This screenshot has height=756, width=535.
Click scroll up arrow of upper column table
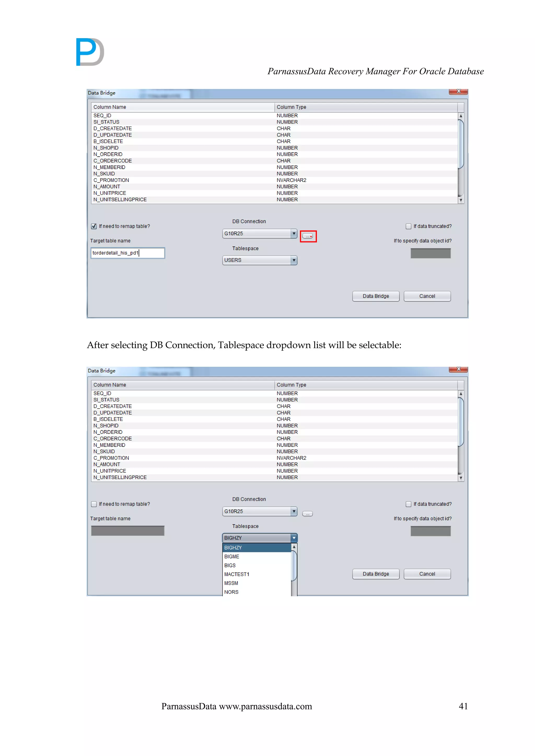(461, 116)
